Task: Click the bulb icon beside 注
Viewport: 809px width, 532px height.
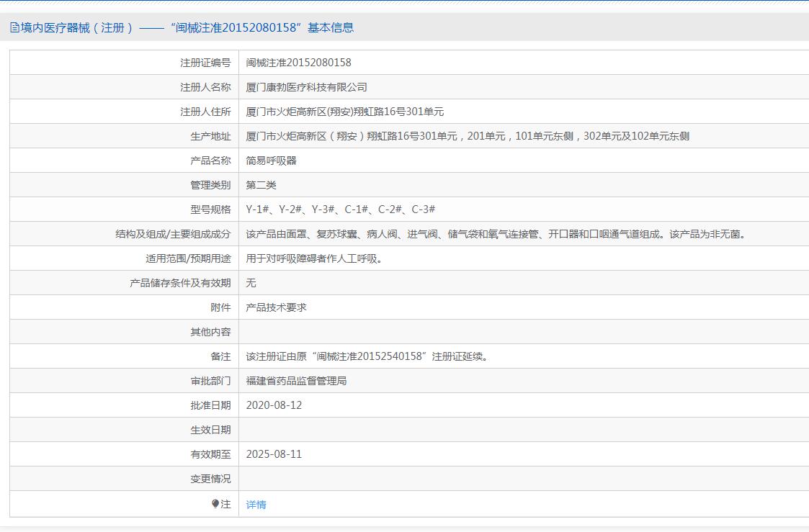Action: (215, 504)
